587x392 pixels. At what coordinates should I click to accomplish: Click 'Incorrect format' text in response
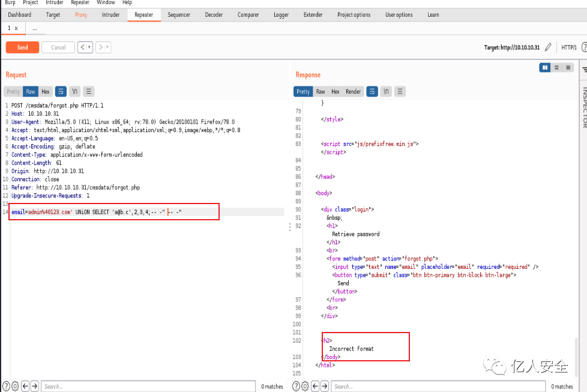(351, 349)
